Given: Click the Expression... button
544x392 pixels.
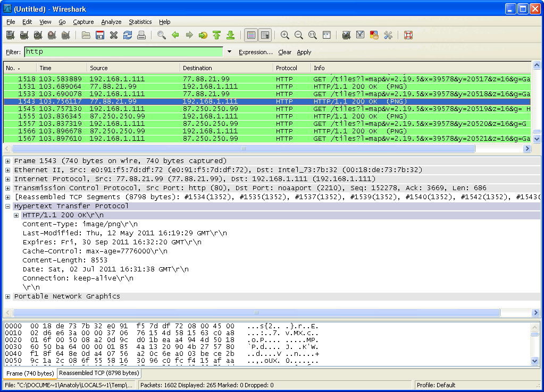Looking at the screenshot, I should 255,52.
